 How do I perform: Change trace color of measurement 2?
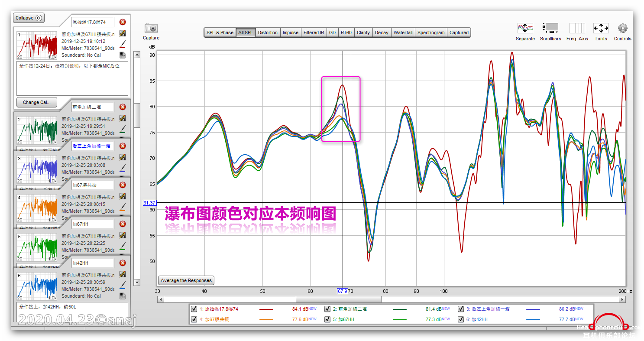click(123, 129)
